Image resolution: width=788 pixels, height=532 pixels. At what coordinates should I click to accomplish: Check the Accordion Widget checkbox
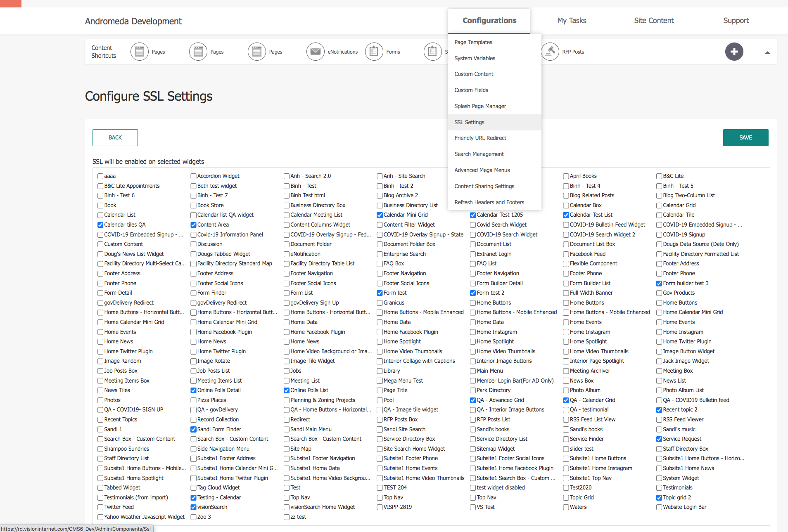[x=193, y=176]
